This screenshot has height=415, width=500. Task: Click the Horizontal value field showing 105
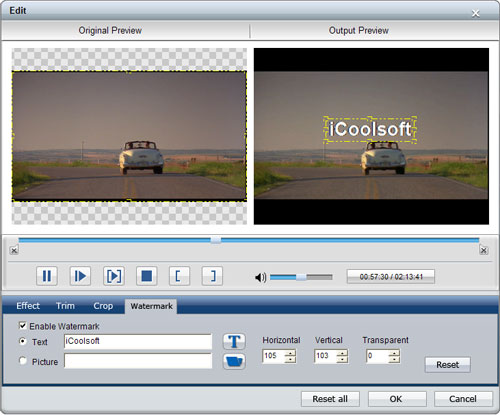274,356
